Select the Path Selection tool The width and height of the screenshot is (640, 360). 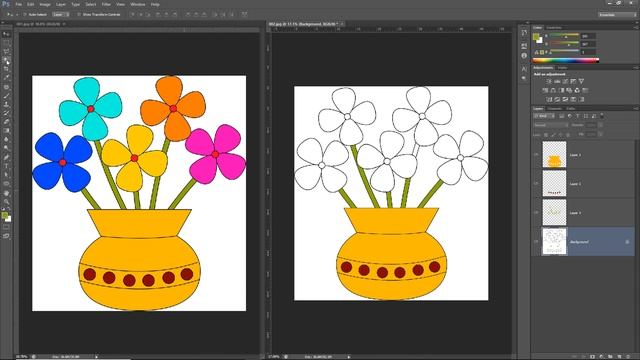(x=6, y=175)
